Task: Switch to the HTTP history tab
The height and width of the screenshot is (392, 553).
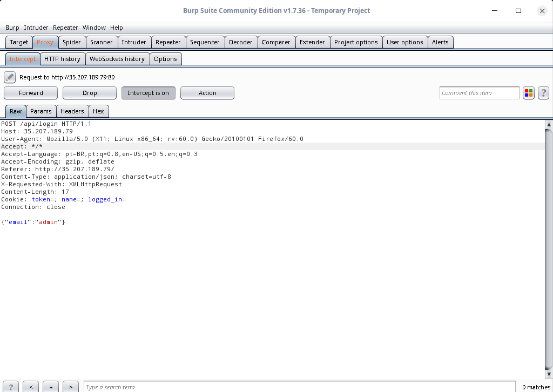Action: point(62,59)
